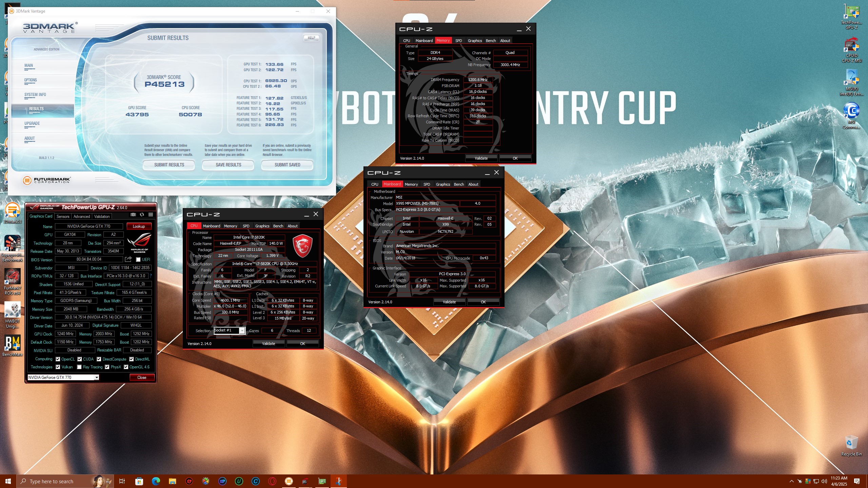
Task: Open Microsoft Store from the taskbar
Action: 139,481
